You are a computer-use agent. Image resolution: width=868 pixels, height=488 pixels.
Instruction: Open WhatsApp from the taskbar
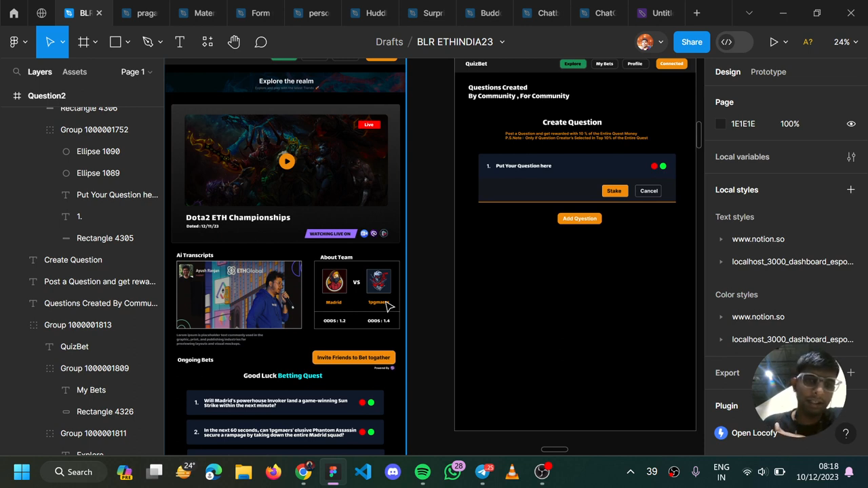click(x=452, y=472)
